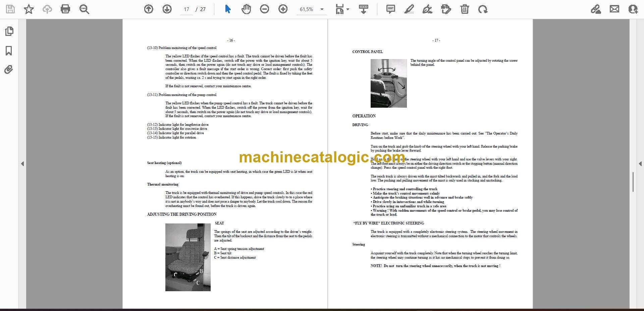Viewport: 644px width, 311px height.
Task: Click the Save file icon
Action: [x=10, y=9]
